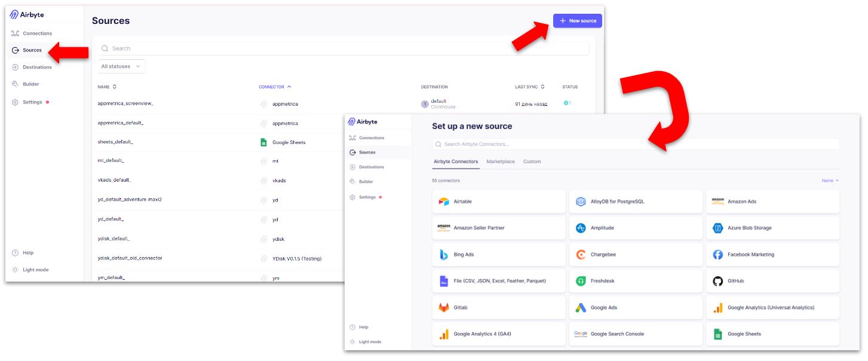Sort connectors by Name

pos(830,180)
